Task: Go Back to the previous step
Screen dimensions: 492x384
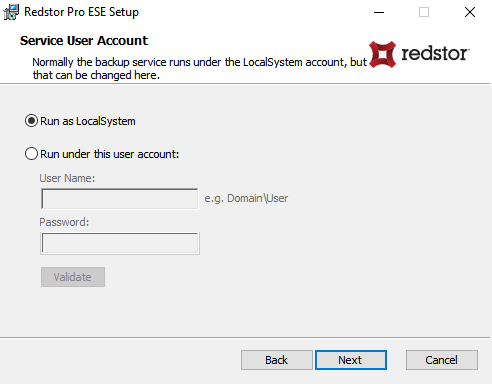Action: [277, 360]
